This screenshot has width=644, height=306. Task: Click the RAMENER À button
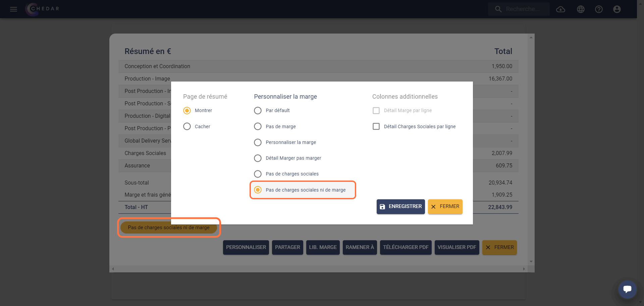[360, 247]
